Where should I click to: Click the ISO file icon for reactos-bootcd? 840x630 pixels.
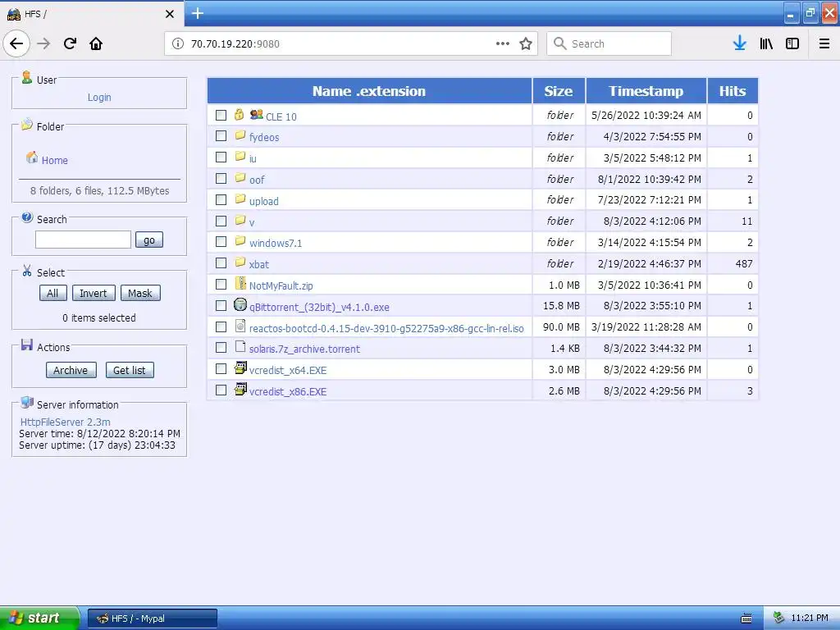pos(240,326)
